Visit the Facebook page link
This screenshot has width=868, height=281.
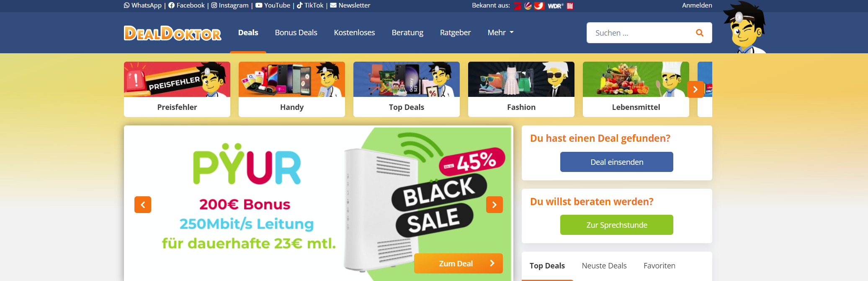click(187, 5)
